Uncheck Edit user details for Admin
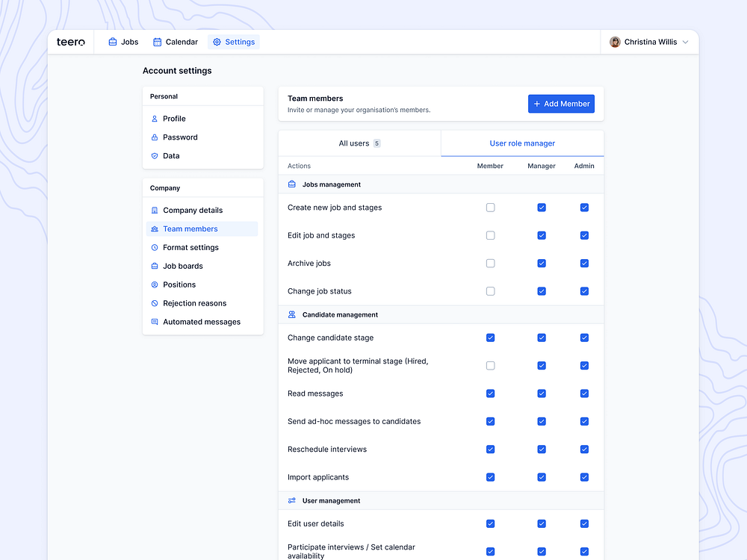The height and width of the screenshot is (560, 747). pyautogui.click(x=584, y=523)
